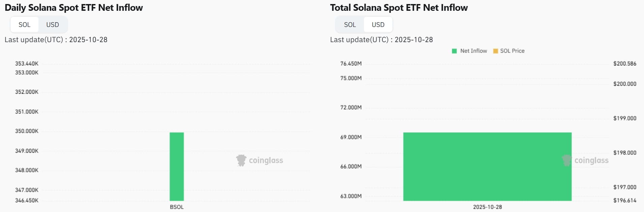
Task: Click the BSOL green bar in Daily chart
Action: (177, 166)
